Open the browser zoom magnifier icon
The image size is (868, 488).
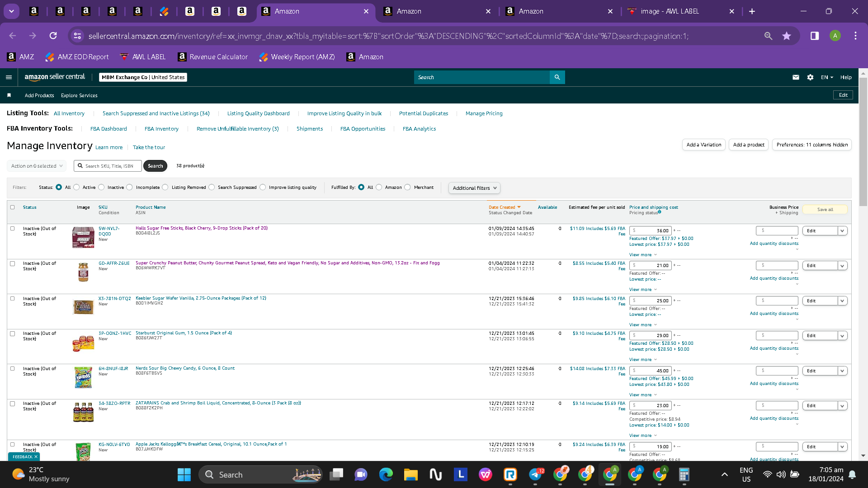click(x=768, y=36)
